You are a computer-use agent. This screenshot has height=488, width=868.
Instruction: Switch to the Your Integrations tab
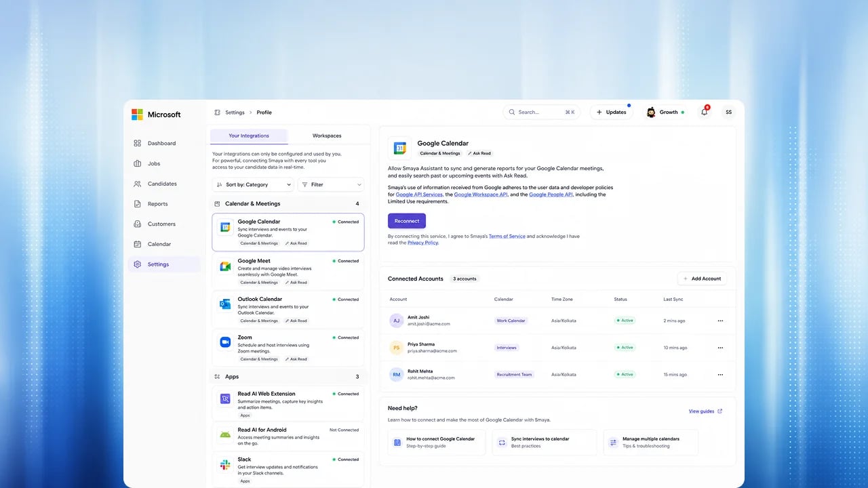tap(249, 136)
